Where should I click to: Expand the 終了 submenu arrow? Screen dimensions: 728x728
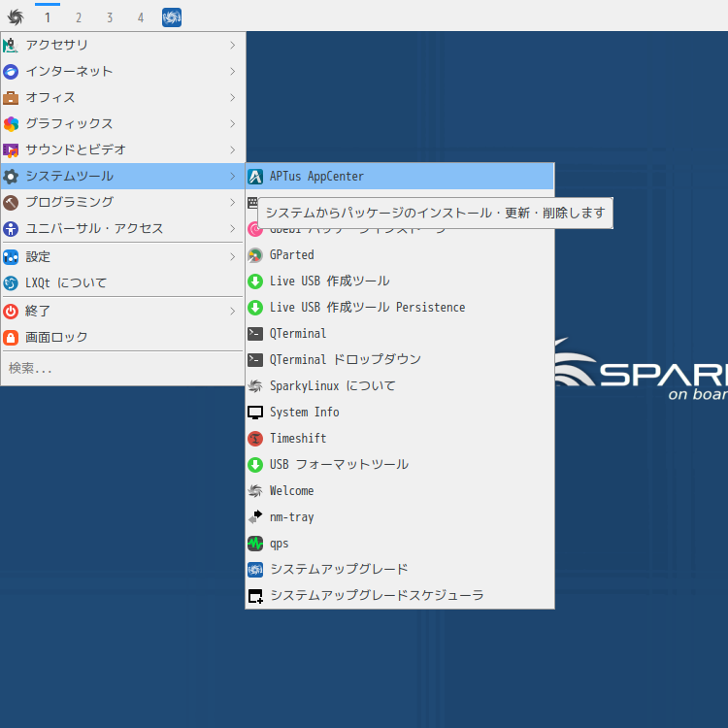coord(233,311)
